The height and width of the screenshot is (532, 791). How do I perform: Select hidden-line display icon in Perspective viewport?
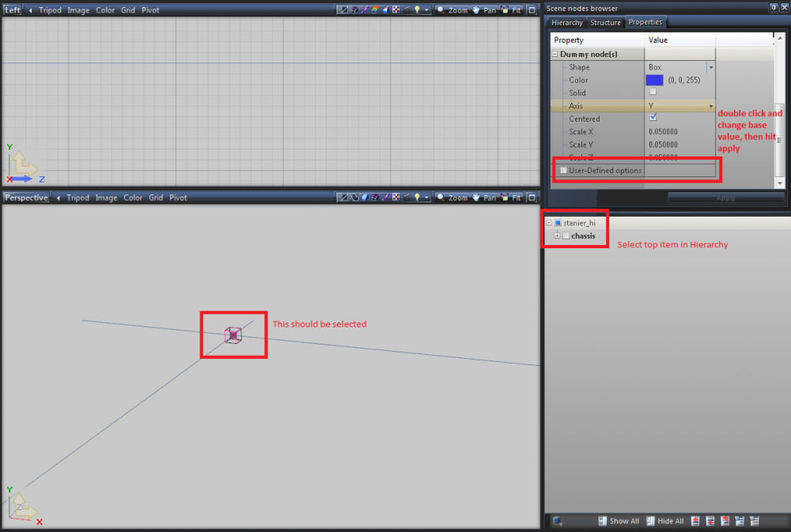tap(355, 198)
